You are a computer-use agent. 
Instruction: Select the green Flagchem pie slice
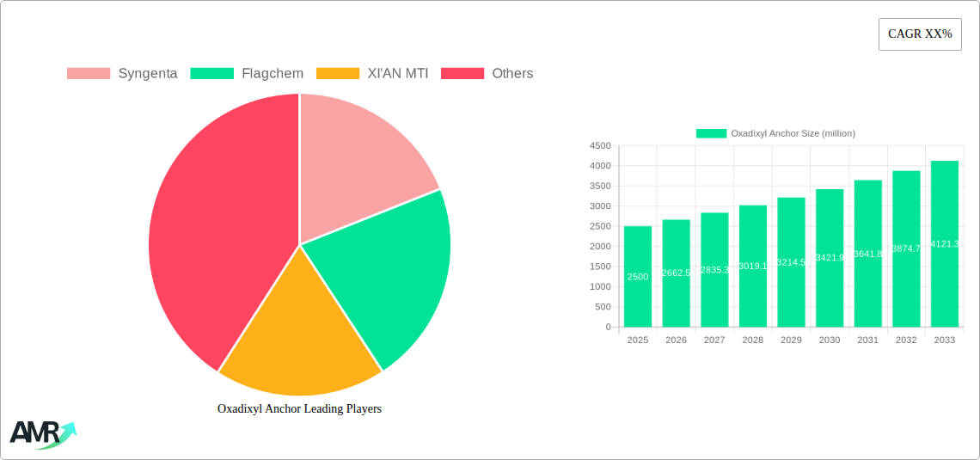387,275
